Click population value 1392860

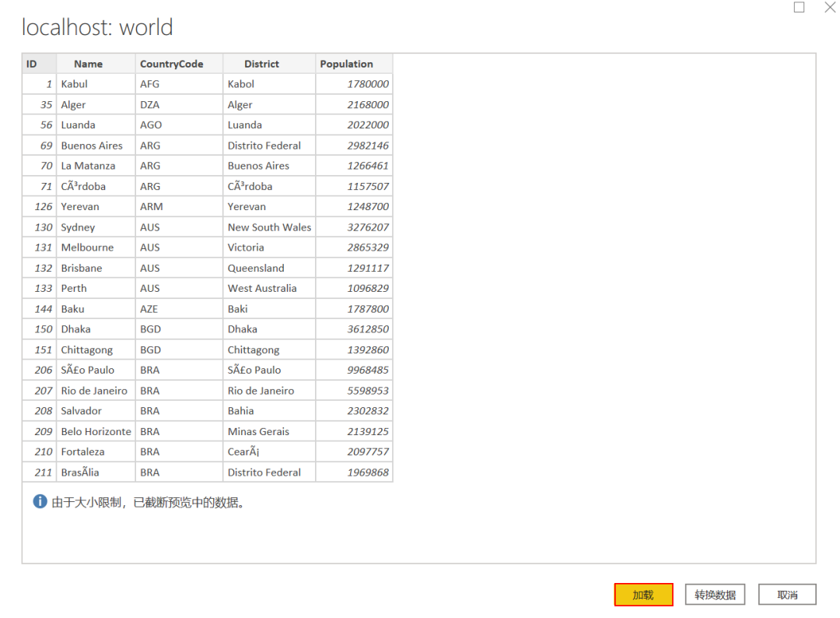[x=354, y=349]
